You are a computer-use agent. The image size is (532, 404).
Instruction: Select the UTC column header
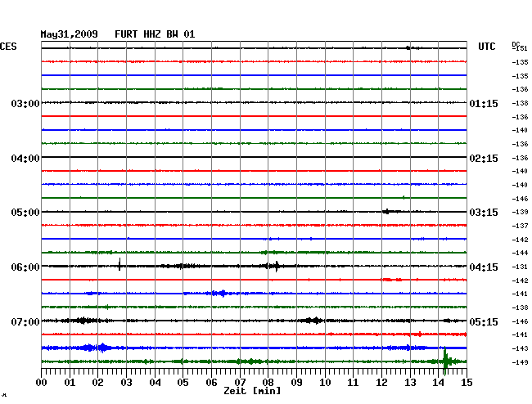click(486, 47)
